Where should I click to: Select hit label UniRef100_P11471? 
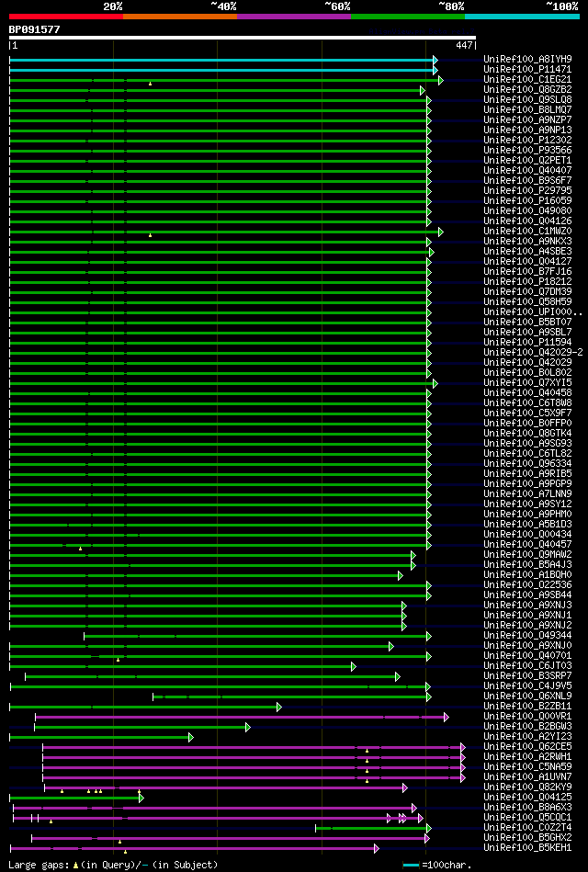point(528,70)
